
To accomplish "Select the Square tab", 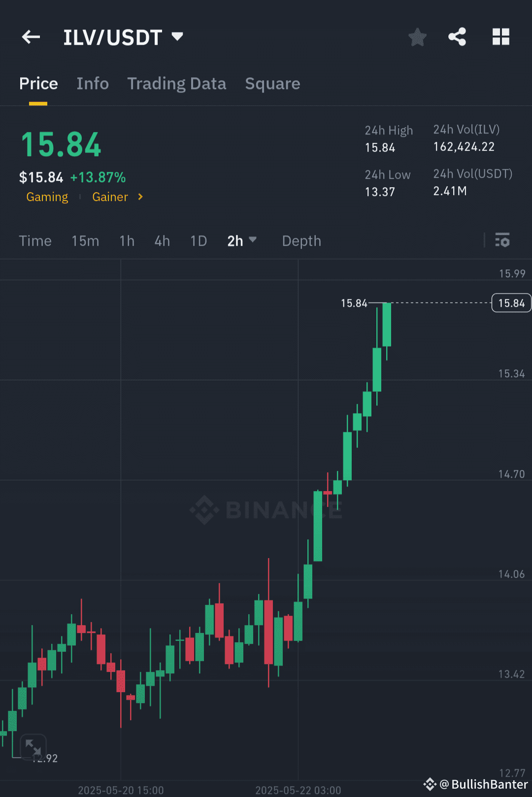I will pos(272,83).
